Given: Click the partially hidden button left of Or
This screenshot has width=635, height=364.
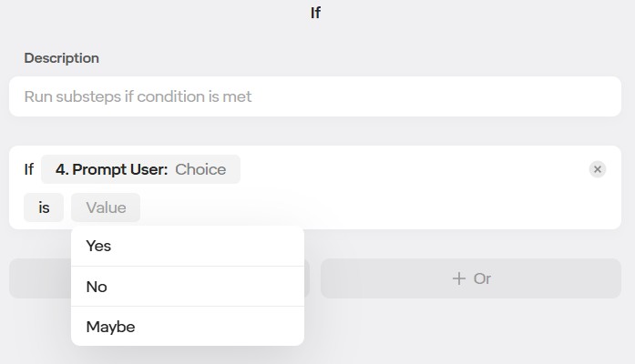Looking at the screenshot, I should pyautogui.click(x=39, y=278).
